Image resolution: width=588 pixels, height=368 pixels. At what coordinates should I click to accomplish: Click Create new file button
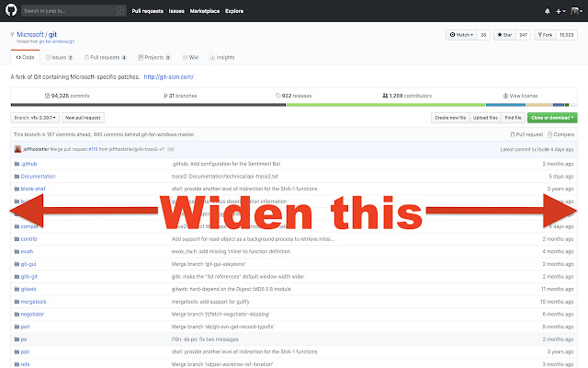450,118
